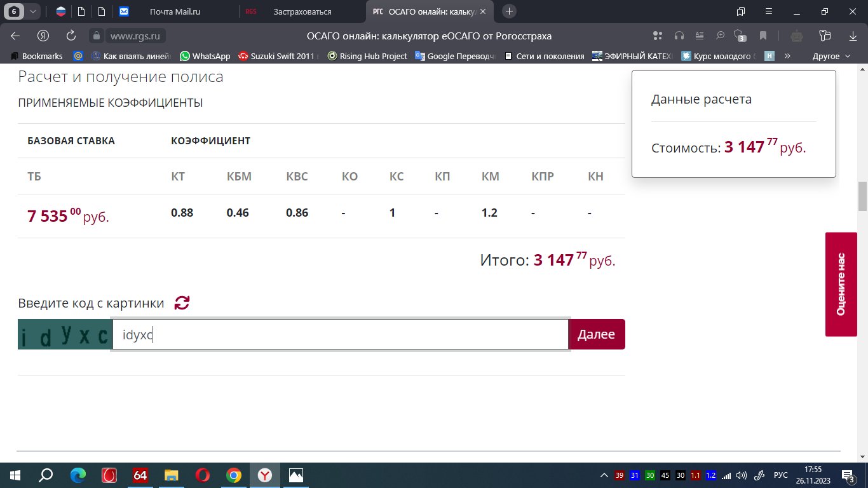The width and height of the screenshot is (868, 488).
Task: Open Google Chrome from the taskbar
Action: (x=234, y=475)
